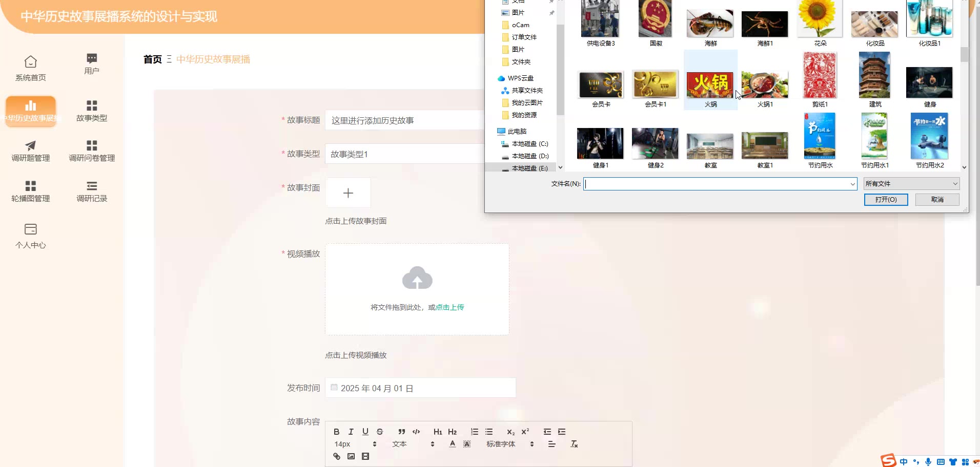Insert a code block in the editor
980x467 pixels.
(x=416, y=432)
